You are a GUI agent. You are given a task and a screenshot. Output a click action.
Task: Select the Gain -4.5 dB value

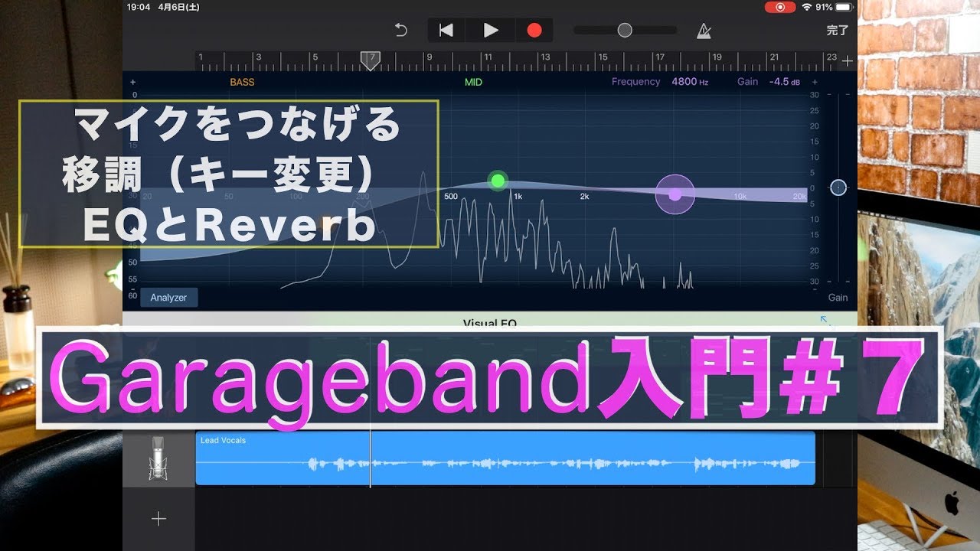click(x=785, y=82)
